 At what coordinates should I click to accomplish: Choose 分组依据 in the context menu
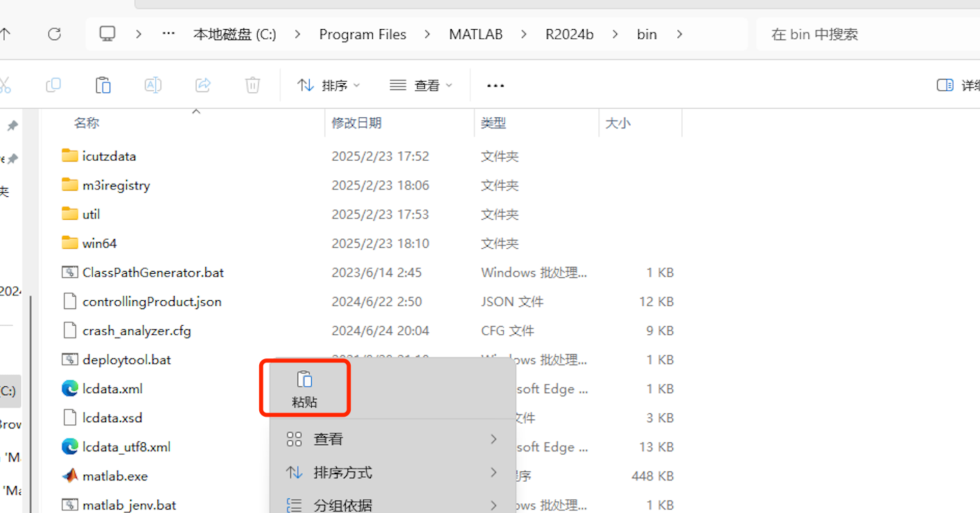(392, 505)
